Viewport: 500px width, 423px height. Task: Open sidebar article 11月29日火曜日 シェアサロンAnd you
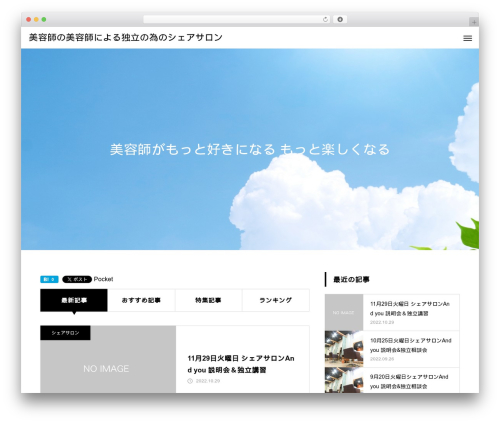pyautogui.click(x=410, y=308)
